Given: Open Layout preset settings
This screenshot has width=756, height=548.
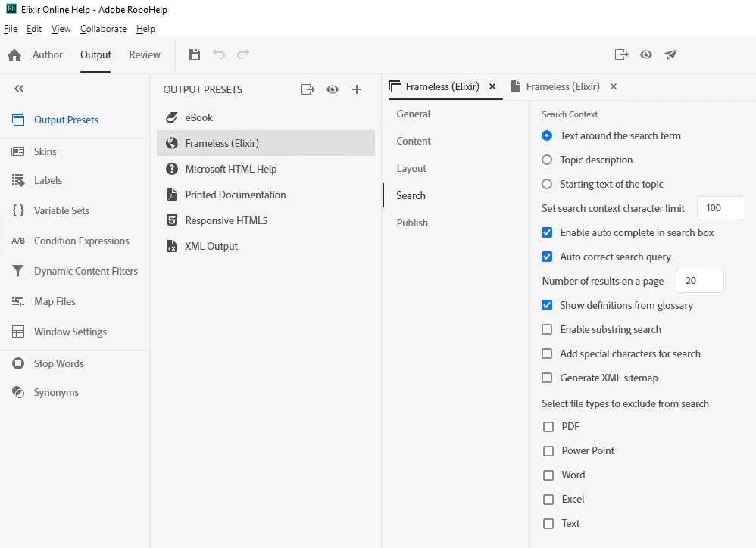Looking at the screenshot, I should 411,169.
